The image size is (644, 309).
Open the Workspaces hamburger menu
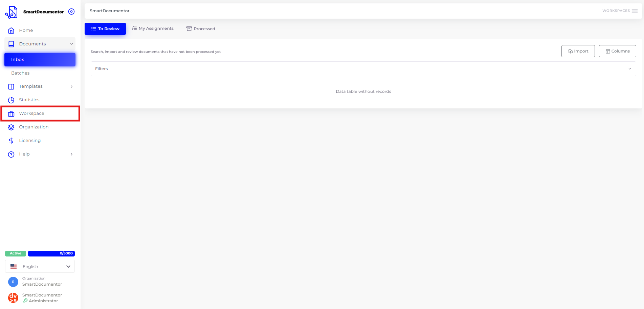[635, 11]
